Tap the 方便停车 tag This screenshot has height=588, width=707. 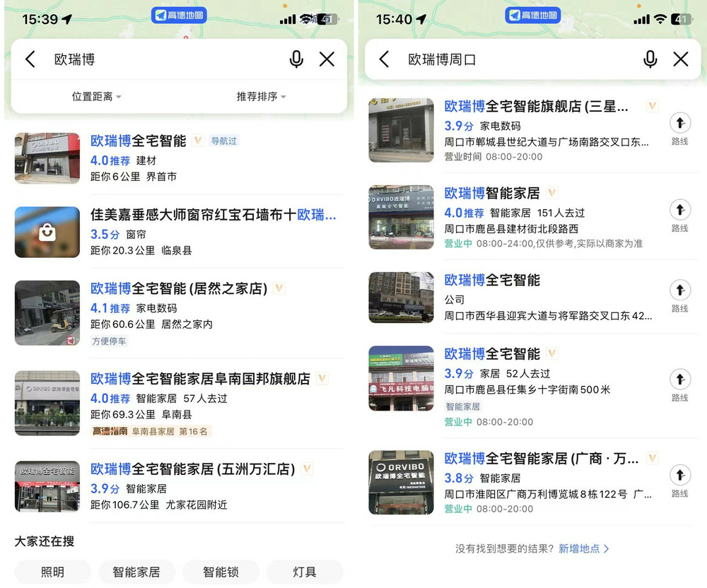(x=109, y=341)
